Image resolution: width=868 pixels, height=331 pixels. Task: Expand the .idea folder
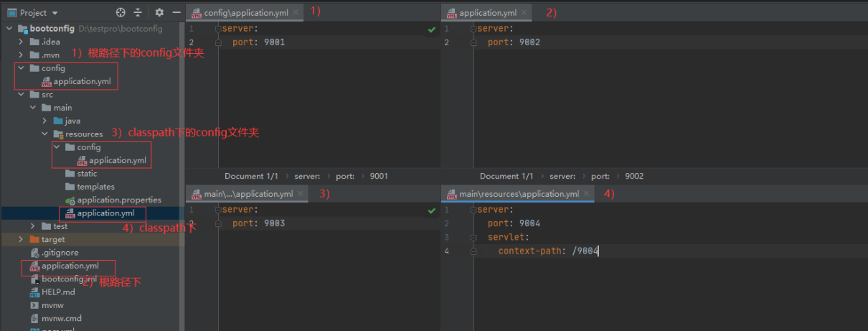21,42
